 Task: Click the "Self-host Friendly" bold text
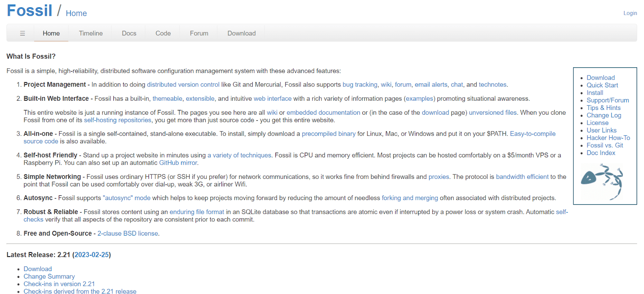tap(50, 155)
